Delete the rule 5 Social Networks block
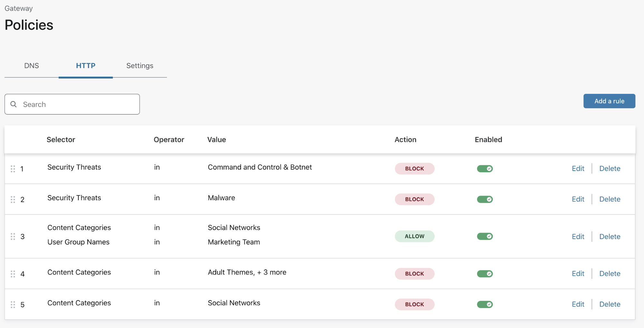 click(610, 304)
